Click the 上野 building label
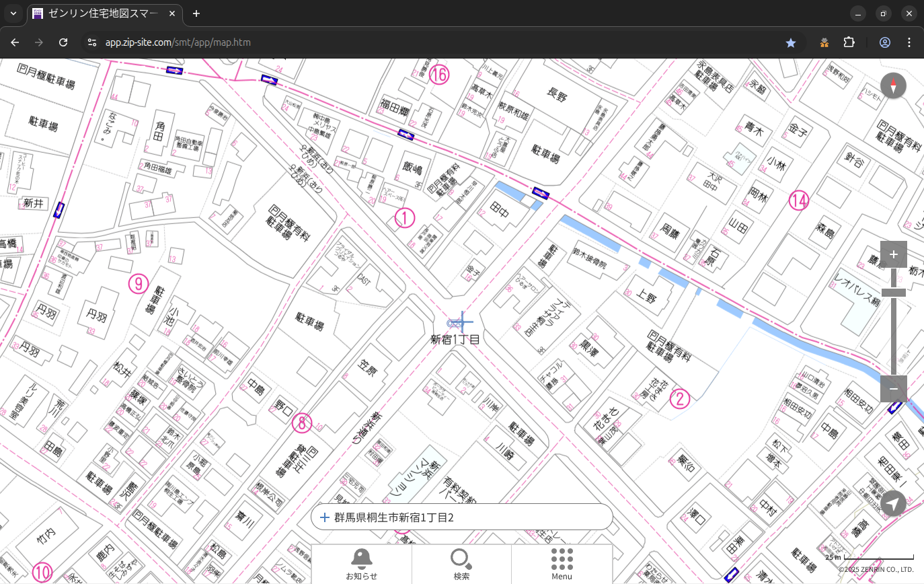The height and width of the screenshot is (584, 924). (x=646, y=296)
